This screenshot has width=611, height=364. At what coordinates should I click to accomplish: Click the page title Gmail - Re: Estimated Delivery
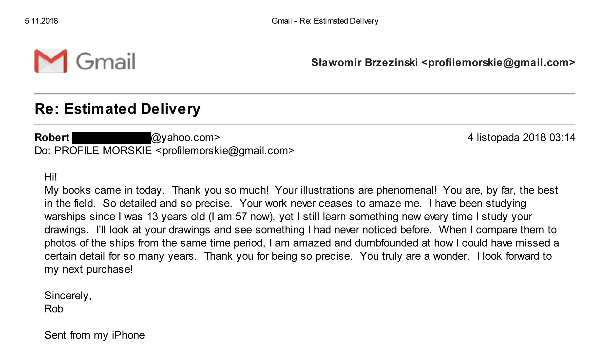pyautogui.click(x=325, y=21)
